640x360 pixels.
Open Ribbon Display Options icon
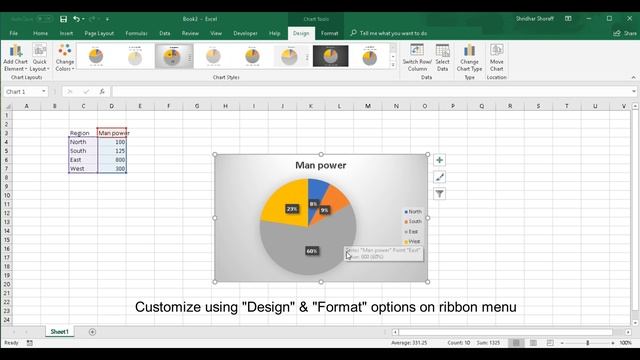point(568,19)
